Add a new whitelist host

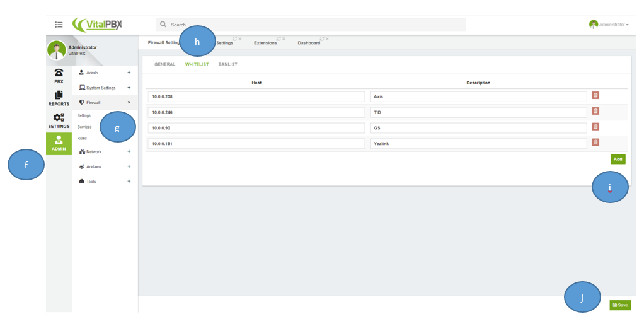pos(618,159)
